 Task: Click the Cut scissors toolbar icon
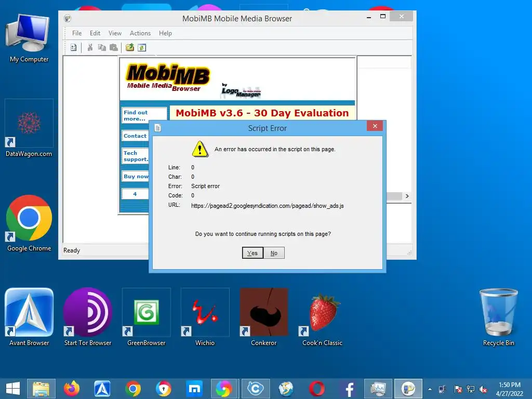tap(90, 47)
